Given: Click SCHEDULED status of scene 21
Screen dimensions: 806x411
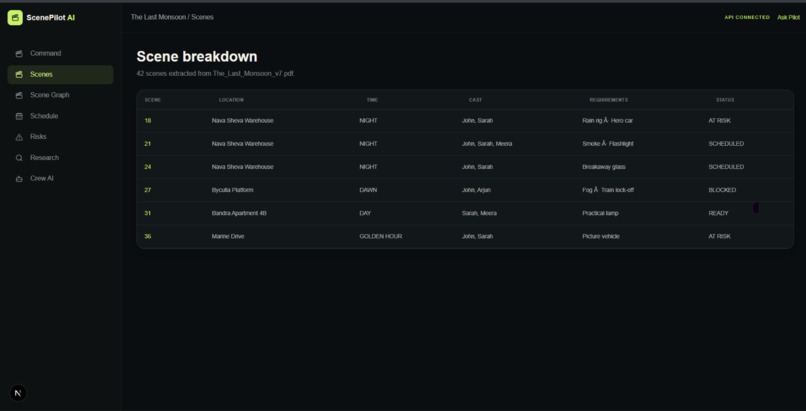Looking at the screenshot, I should [x=726, y=144].
